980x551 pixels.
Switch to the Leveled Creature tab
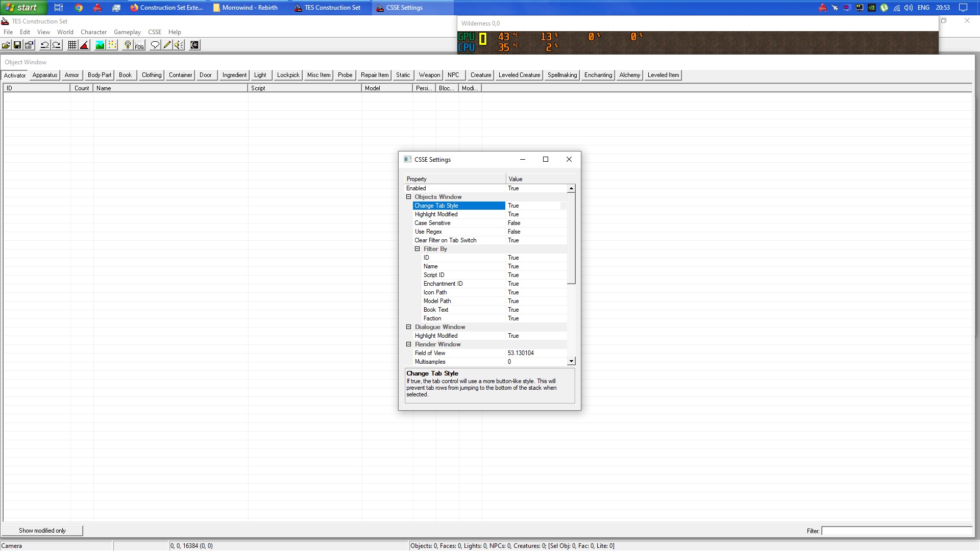tap(519, 75)
